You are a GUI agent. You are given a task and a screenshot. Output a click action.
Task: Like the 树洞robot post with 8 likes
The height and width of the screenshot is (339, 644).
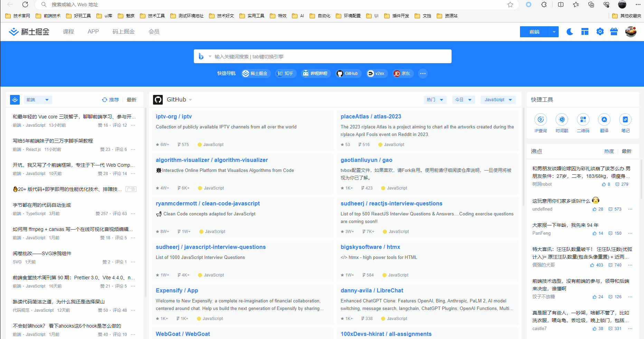[606, 184]
